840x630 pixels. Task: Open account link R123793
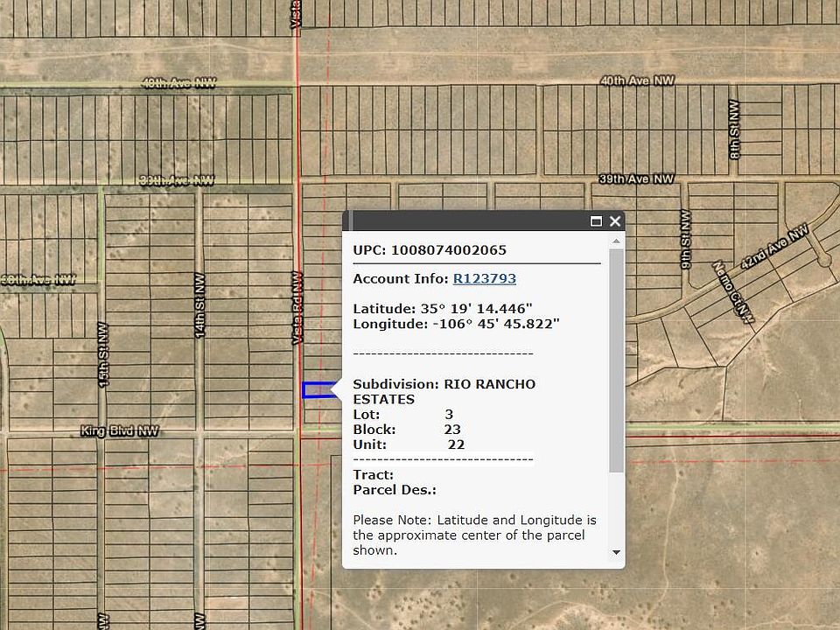click(x=484, y=279)
